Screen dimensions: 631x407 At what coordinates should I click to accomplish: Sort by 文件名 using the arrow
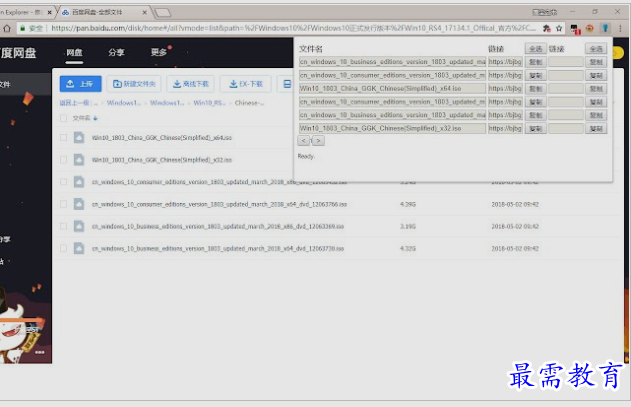tap(95, 118)
